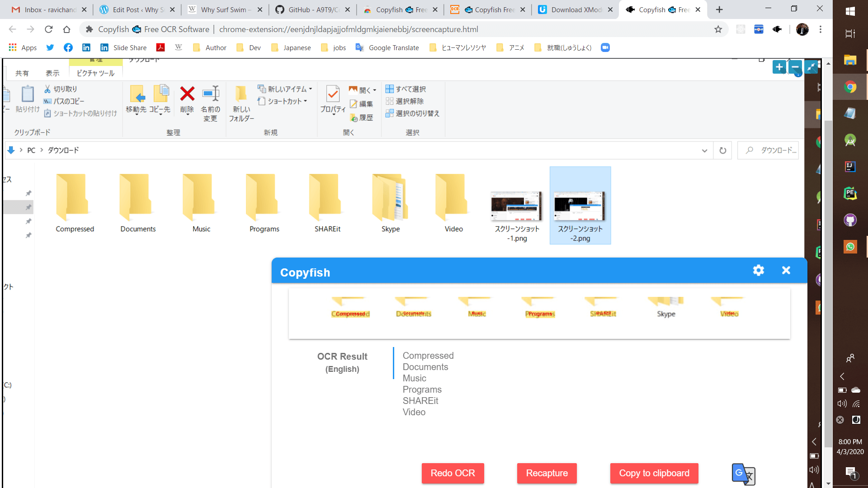The height and width of the screenshot is (488, 868).
Task: Reload the current page
Action: (48, 29)
